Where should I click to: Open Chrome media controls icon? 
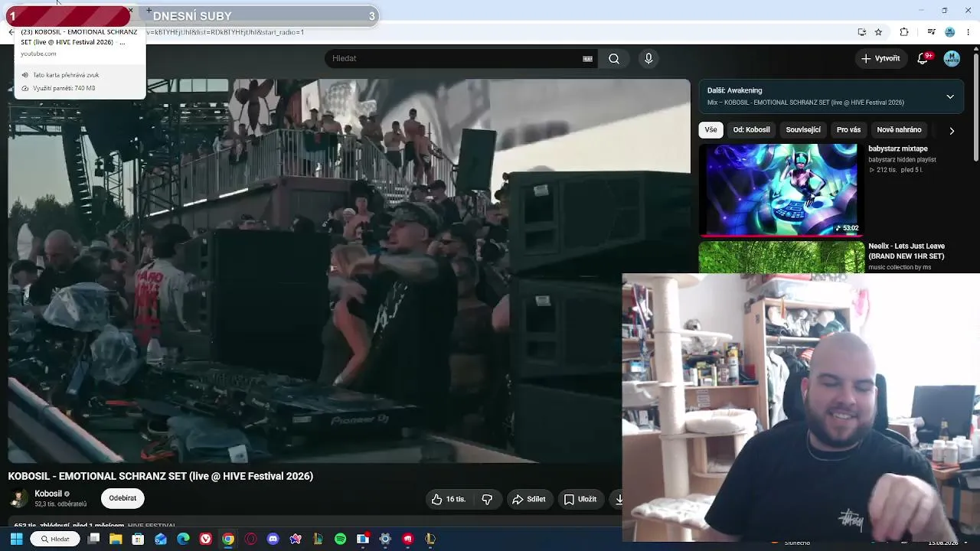click(x=931, y=32)
